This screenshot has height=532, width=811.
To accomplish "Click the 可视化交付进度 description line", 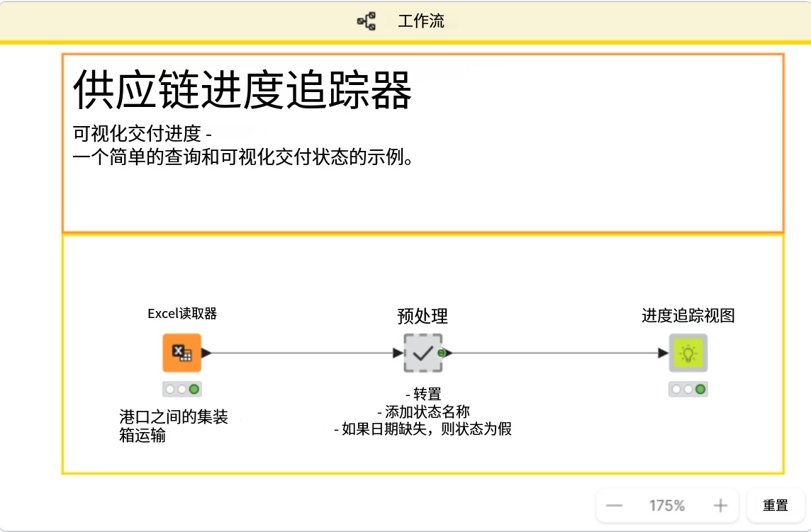I will tap(142, 134).
